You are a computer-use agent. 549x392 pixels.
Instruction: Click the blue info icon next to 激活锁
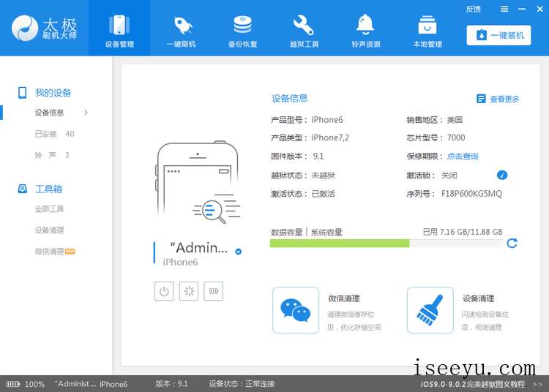click(x=502, y=176)
